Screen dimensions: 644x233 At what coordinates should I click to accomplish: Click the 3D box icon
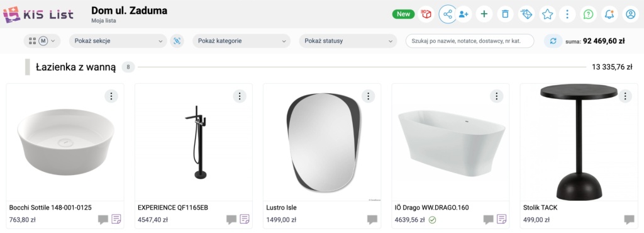click(x=426, y=14)
